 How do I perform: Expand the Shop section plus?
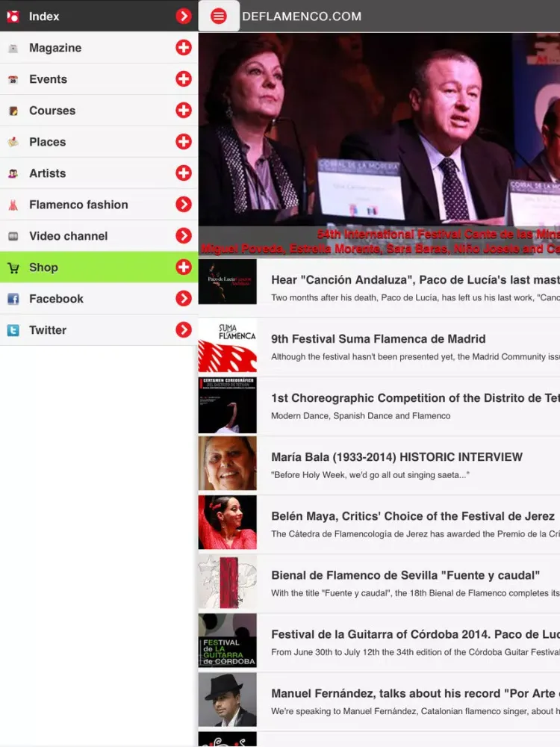pyautogui.click(x=184, y=267)
